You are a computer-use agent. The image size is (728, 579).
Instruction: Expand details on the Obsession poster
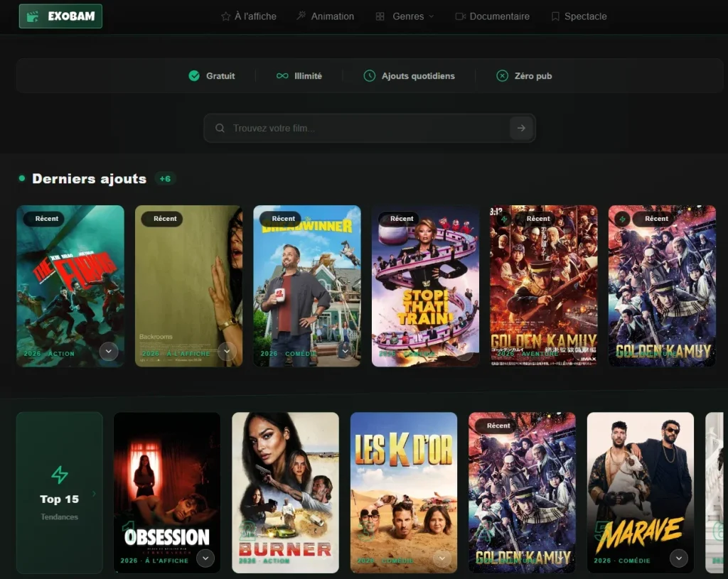[x=205, y=558]
